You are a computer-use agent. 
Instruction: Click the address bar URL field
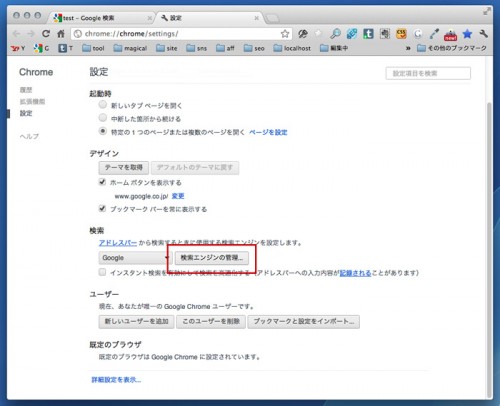(x=182, y=34)
